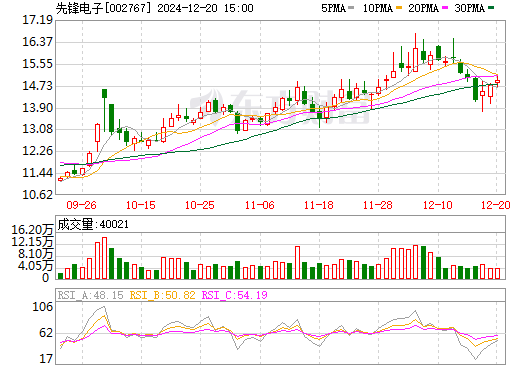Click the 17 RSI axis label
This screenshot has width=520, height=365.
[46, 359]
